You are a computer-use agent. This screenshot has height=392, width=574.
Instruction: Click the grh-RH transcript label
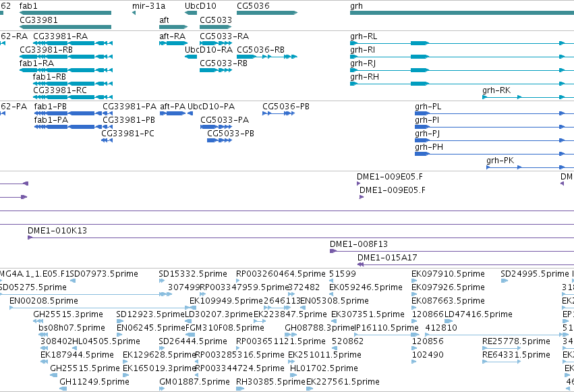[364, 77]
